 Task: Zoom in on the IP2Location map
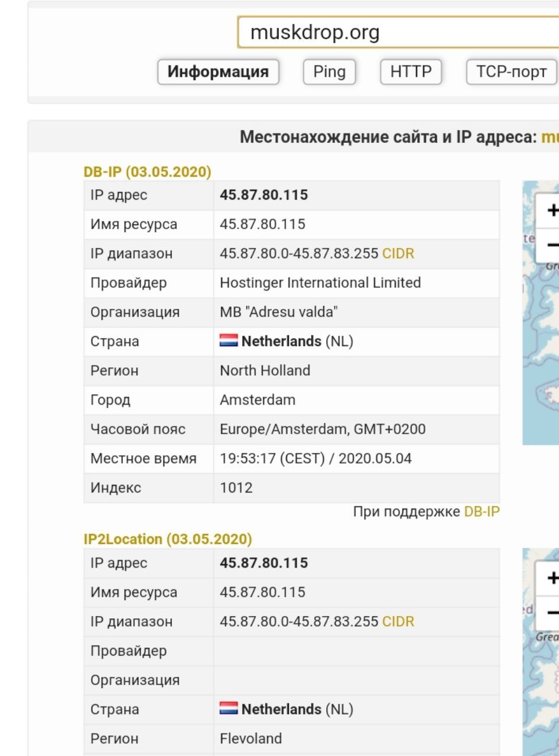(x=548, y=578)
